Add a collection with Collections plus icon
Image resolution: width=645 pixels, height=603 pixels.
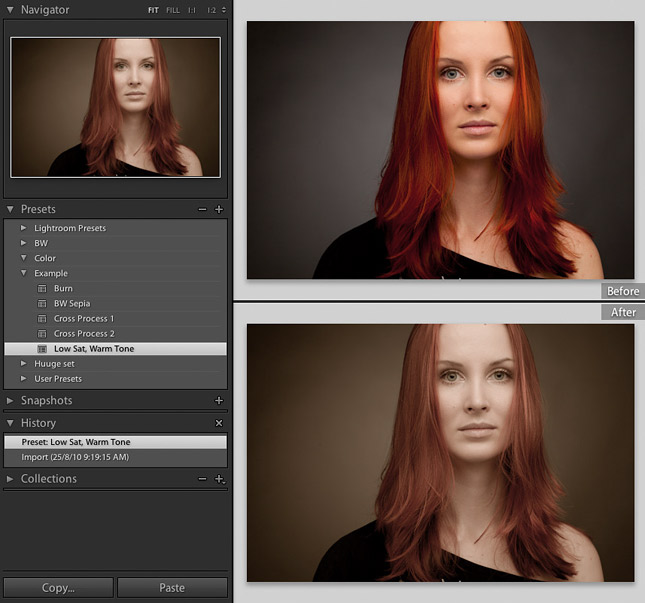[219, 479]
